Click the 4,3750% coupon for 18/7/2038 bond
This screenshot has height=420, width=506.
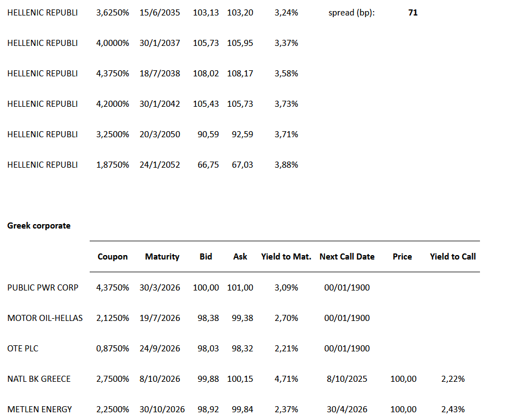pyautogui.click(x=112, y=74)
